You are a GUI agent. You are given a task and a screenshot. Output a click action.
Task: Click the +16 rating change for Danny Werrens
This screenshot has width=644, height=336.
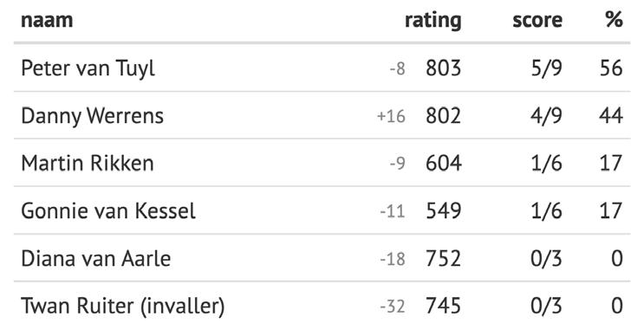(x=391, y=117)
